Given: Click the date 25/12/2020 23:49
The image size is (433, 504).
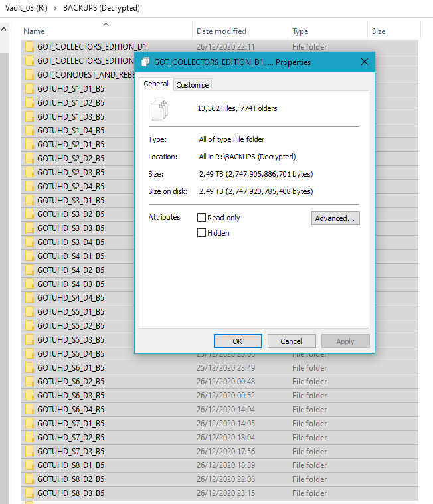Looking at the screenshot, I should pyautogui.click(x=226, y=367).
